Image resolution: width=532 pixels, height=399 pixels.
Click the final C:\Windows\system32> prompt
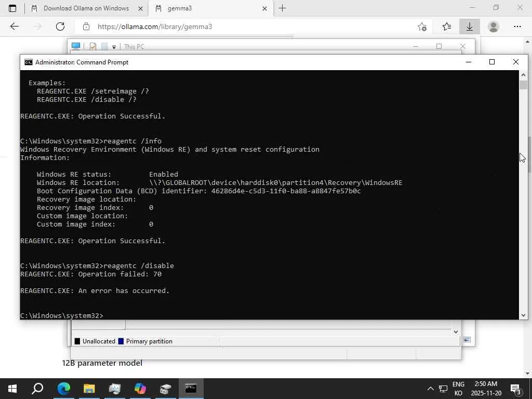[x=62, y=315]
